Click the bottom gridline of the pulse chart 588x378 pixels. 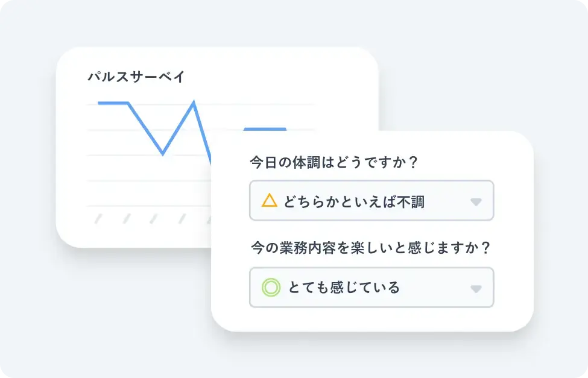tap(148, 206)
